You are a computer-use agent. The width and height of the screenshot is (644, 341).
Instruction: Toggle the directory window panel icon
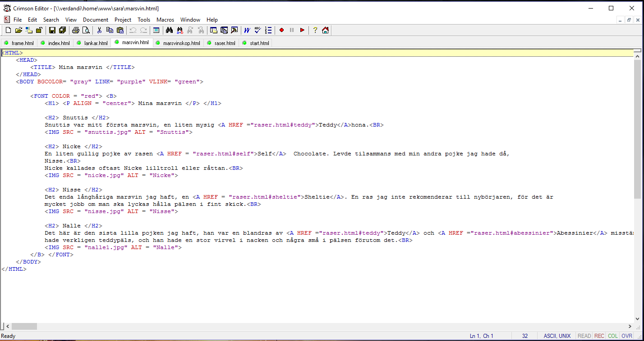[x=214, y=30]
